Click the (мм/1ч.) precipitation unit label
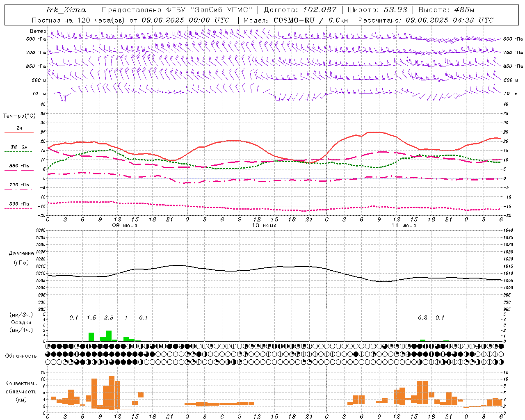The image size is (525, 420). point(21,330)
